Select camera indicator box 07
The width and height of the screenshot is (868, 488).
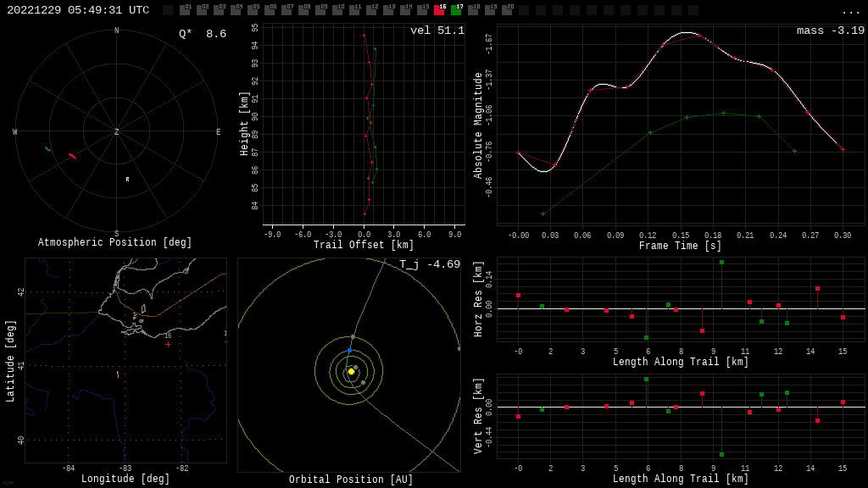click(x=287, y=10)
